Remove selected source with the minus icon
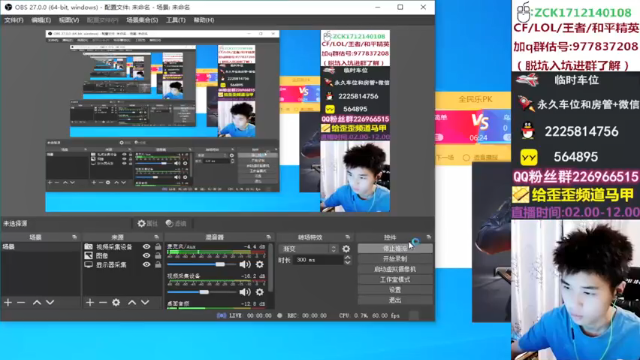The height and width of the screenshot is (360, 640). coord(103,302)
